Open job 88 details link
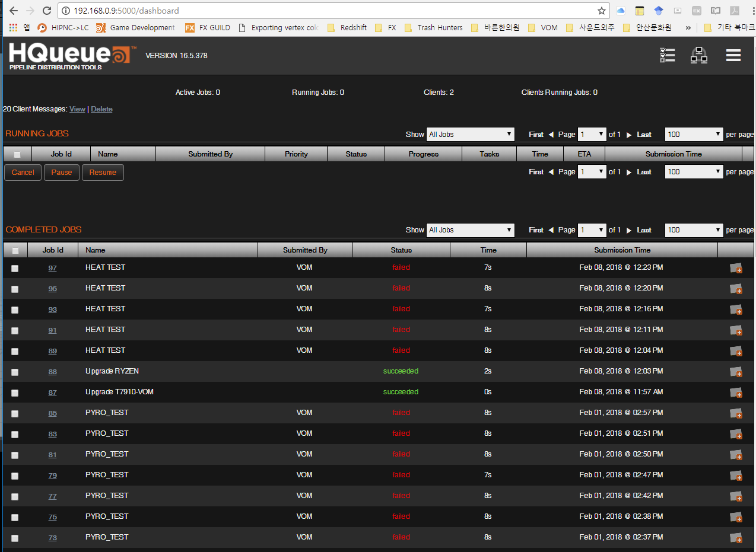756x552 pixels. (53, 372)
